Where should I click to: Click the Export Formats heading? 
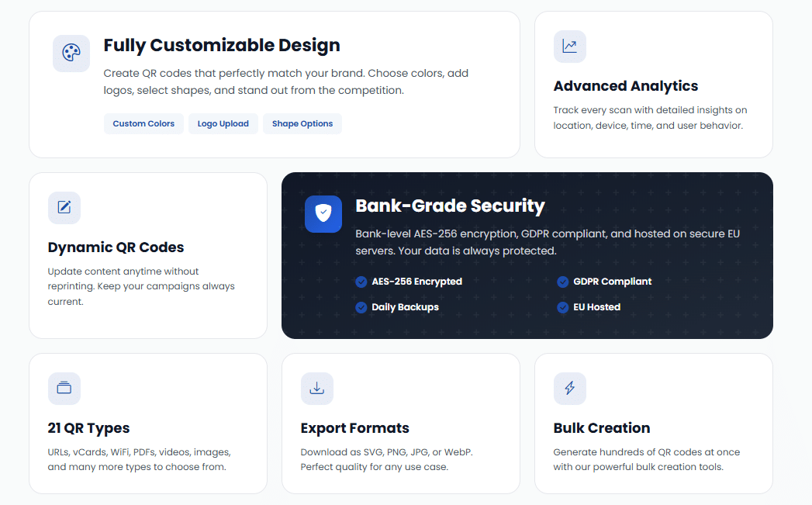(x=354, y=428)
